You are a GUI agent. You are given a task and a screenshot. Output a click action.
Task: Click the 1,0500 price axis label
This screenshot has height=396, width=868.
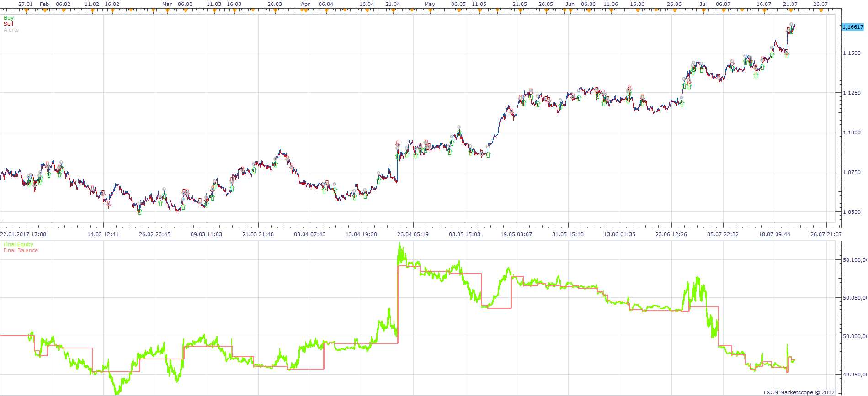coord(852,212)
